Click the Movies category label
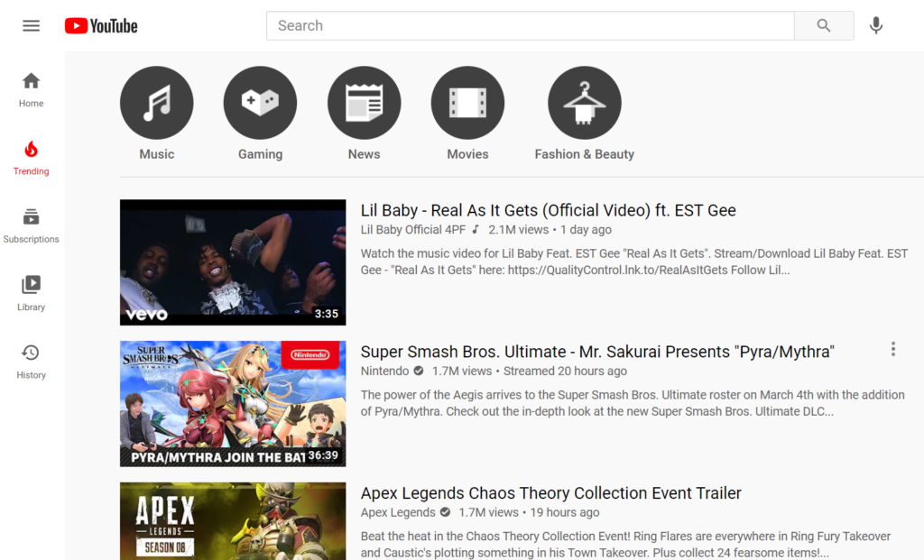 tap(468, 154)
